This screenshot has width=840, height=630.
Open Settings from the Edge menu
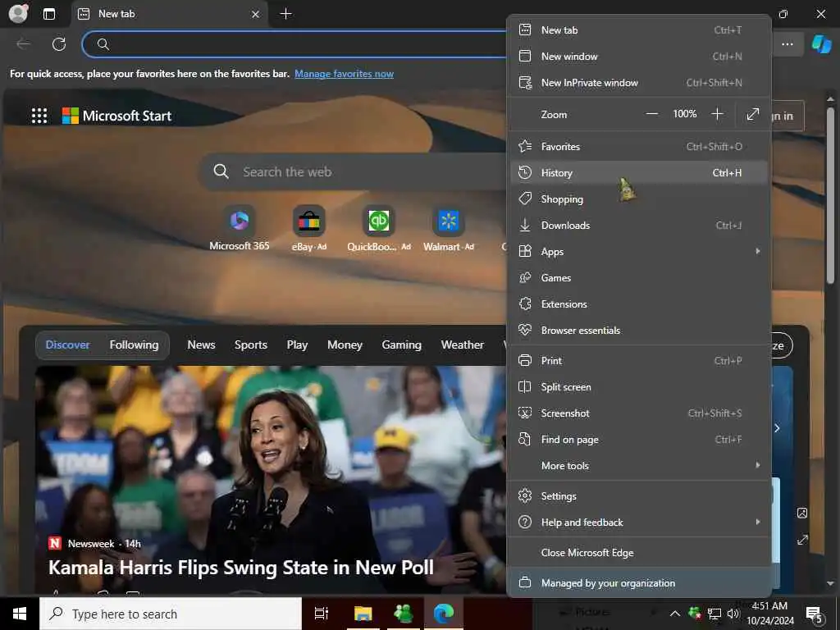click(639, 496)
